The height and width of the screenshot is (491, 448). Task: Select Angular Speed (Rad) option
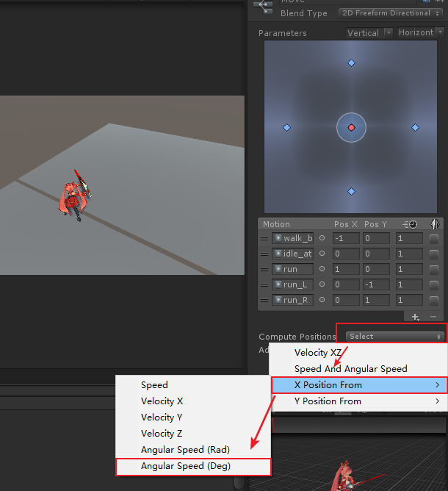pyautogui.click(x=193, y=450)
